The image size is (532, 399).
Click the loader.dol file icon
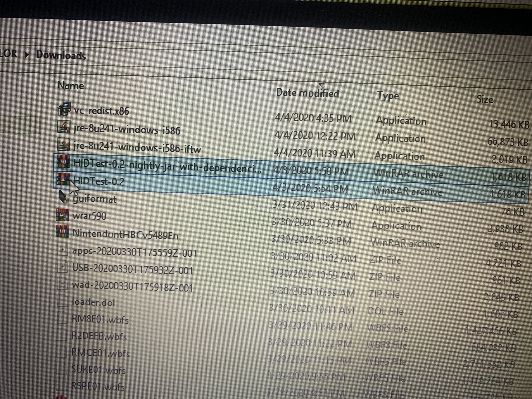click(x=62, y=301)
